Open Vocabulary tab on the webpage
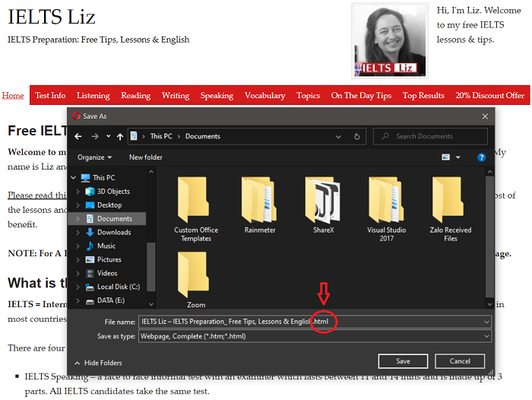The width and height of the screenshot is (532, 400). click(264, 95)
